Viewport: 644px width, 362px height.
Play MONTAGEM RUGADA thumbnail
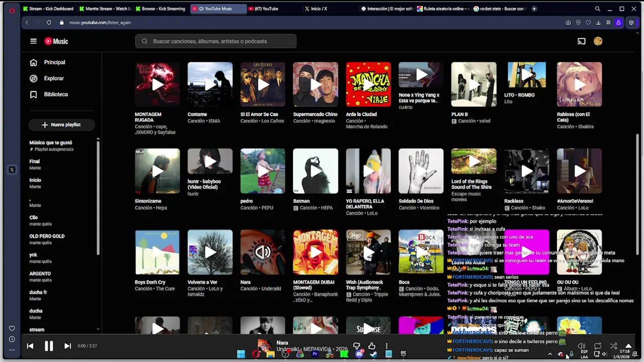tap(157, 84)
